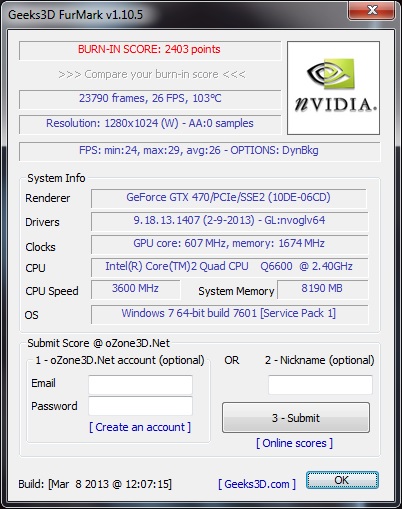The image size is (402, 509).
Task: Click the Password input field
Action: click(x=140, y=406)
